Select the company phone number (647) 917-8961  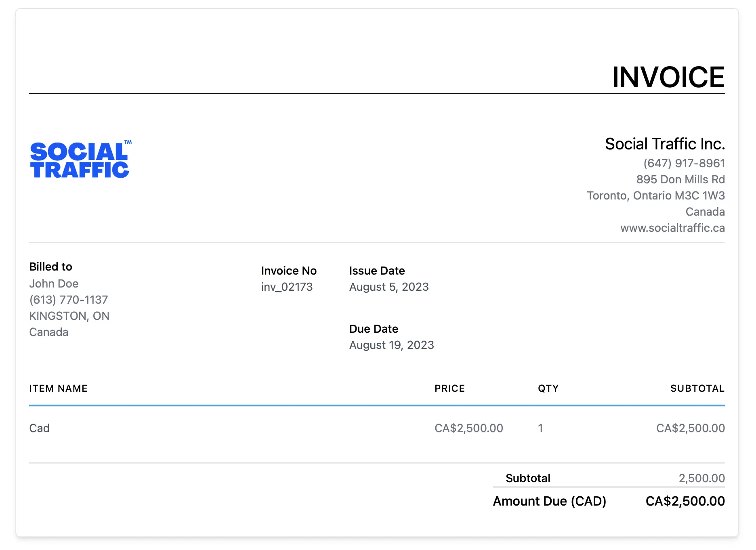684,164
